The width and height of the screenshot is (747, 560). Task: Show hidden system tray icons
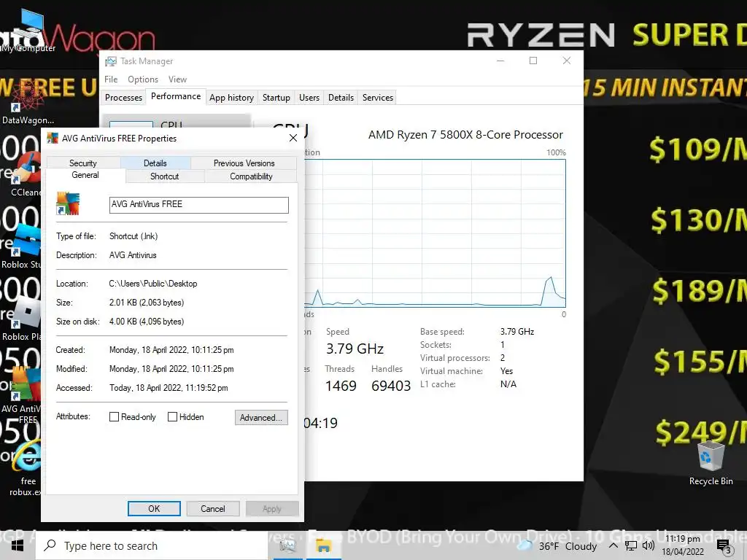(x=614, y=545)
